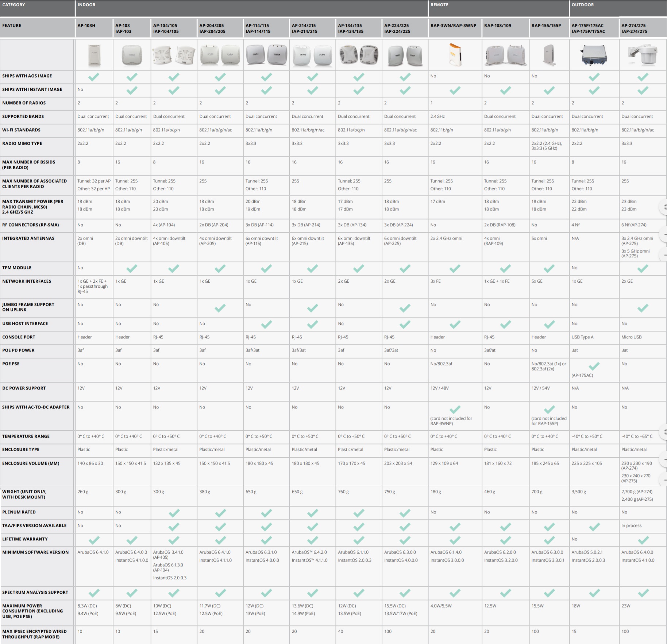Select the REMOTE category header
The width and height of the screenshot is (667, 644).
coord(498,8)
